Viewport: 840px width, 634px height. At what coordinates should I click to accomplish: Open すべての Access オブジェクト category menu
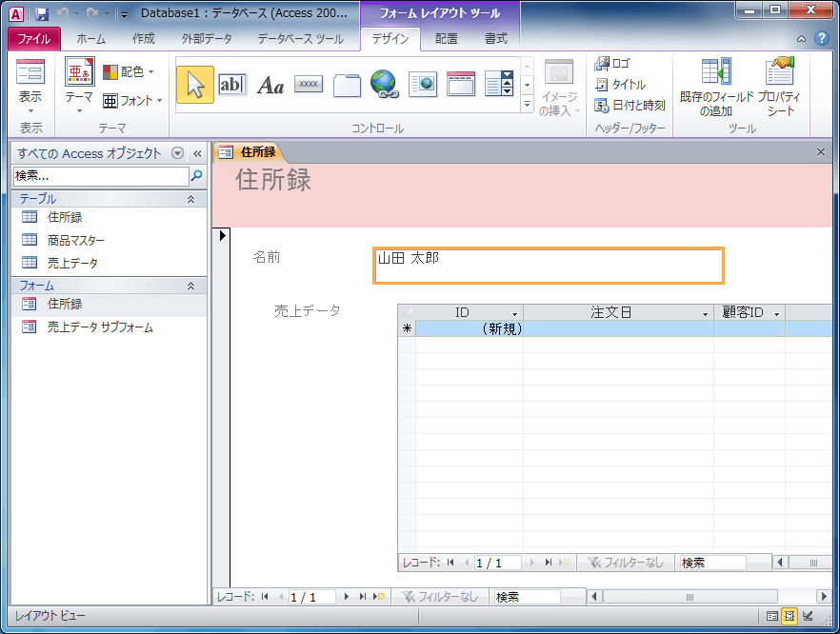pos(177,153)
